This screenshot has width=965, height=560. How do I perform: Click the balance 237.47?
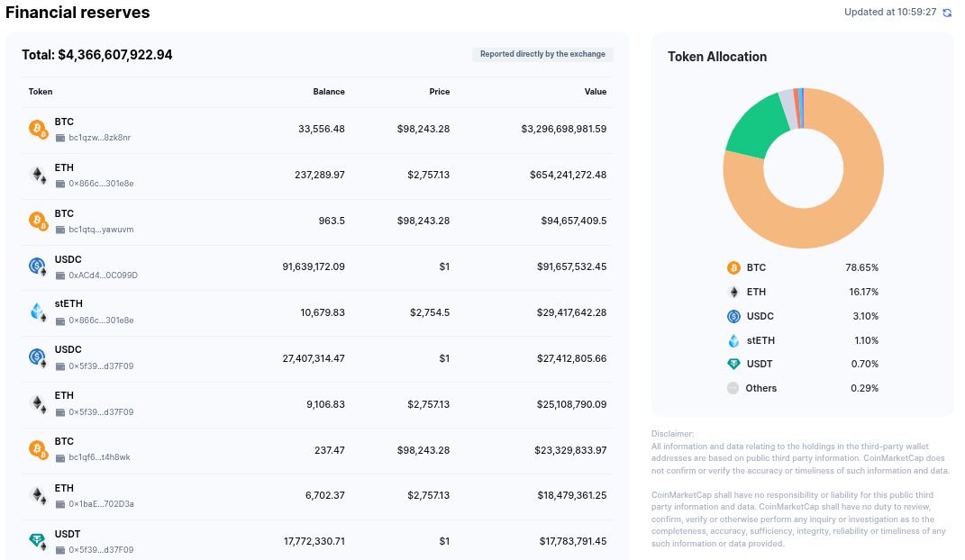point(329,450)
